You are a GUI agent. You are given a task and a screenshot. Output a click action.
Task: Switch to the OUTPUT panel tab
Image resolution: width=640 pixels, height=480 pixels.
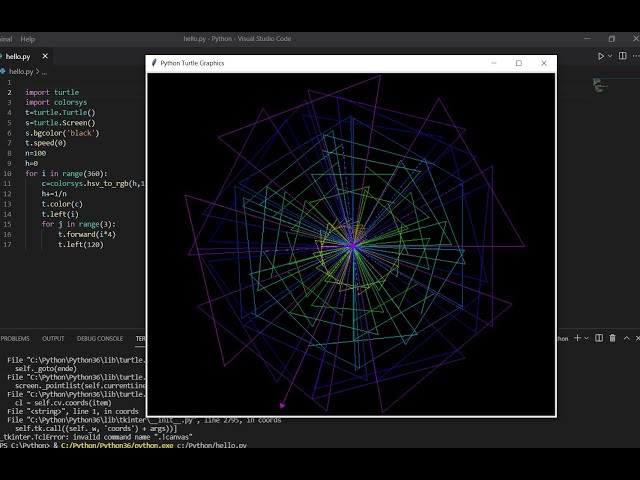(53, 338)
